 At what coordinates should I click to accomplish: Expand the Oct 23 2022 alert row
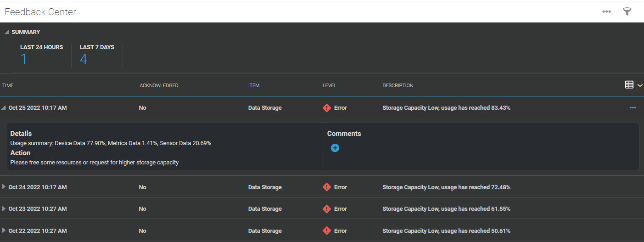tap(4, 209)
